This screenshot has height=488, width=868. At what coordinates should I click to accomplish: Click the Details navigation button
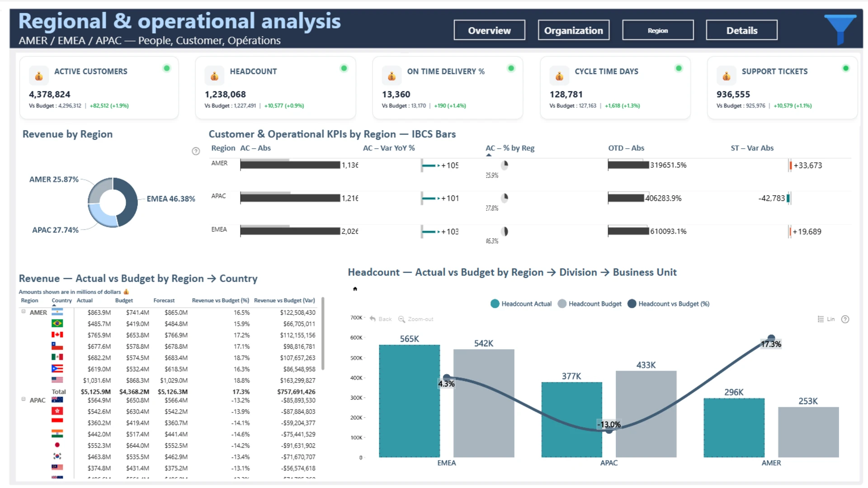click(741, 30)
